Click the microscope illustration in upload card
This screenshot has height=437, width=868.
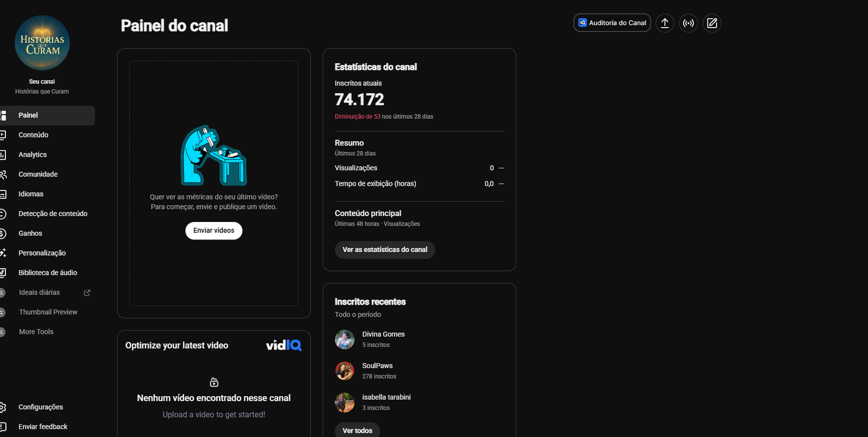click(214, 155)
